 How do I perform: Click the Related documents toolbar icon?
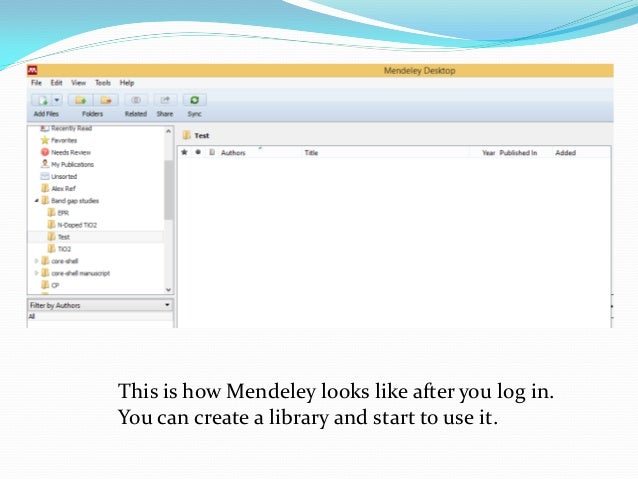136,100
